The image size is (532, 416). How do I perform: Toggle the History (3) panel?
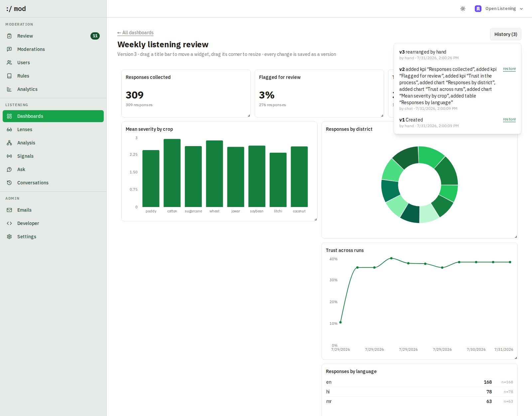[506, 34]
